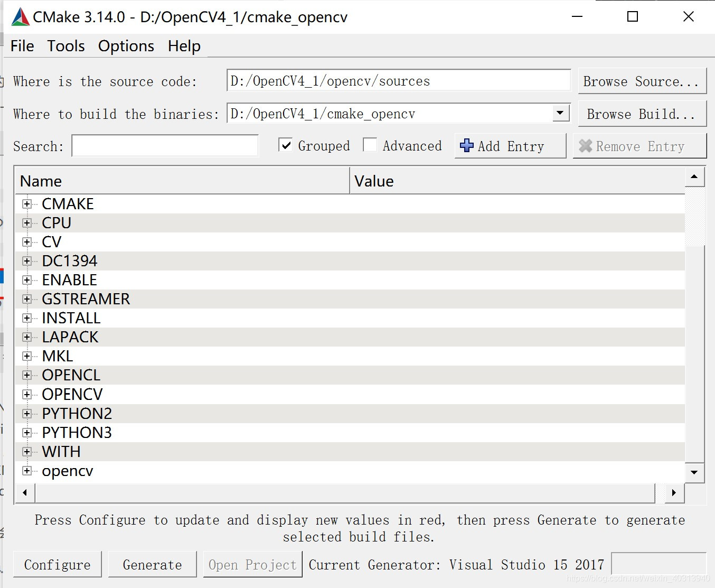The image size is (715, 588).
Task: Click the Name column header
Action: click(182, 181)
